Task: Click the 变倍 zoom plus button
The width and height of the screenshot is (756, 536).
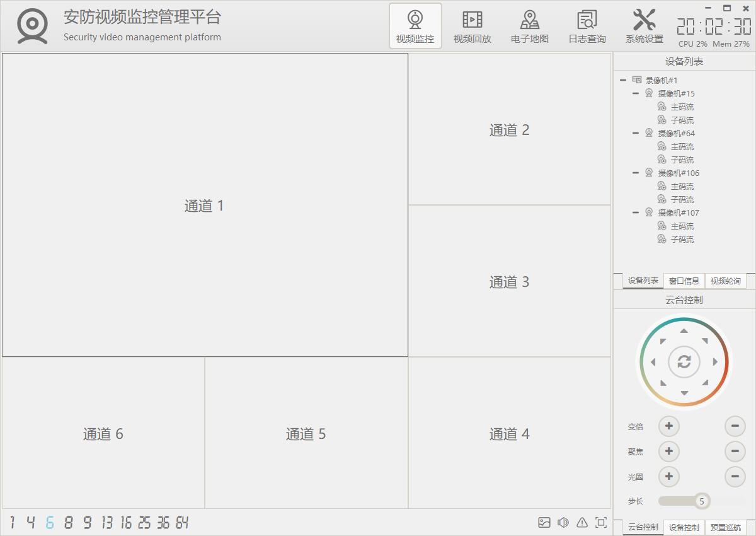Action: 668,426
